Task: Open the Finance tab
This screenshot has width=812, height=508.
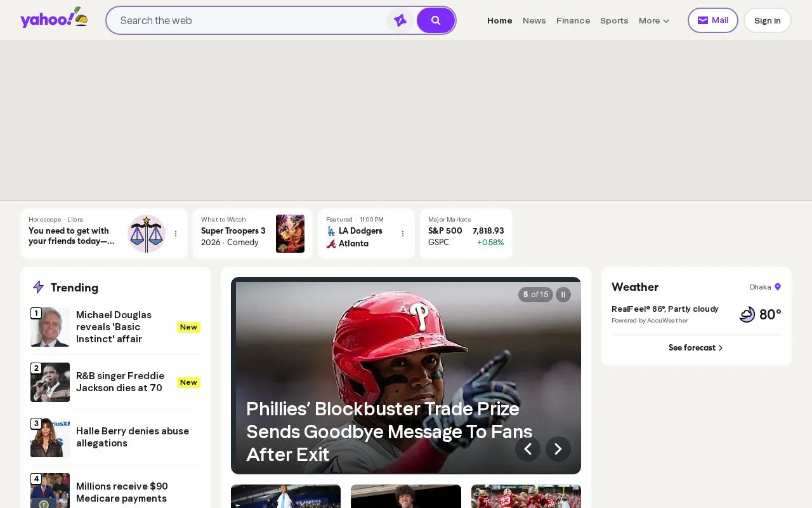Action: (573, 20)
